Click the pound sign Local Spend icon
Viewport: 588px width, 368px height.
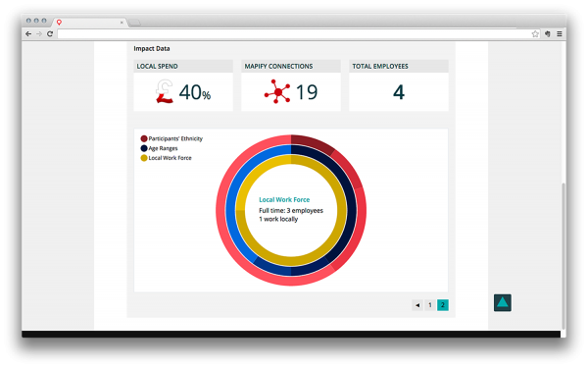coord(165,91)
